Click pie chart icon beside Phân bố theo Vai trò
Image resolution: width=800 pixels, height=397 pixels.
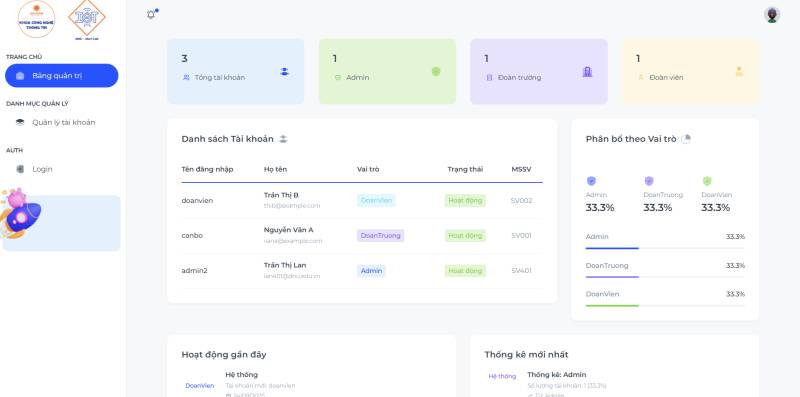pyautogui.click(x=686, y=139)
